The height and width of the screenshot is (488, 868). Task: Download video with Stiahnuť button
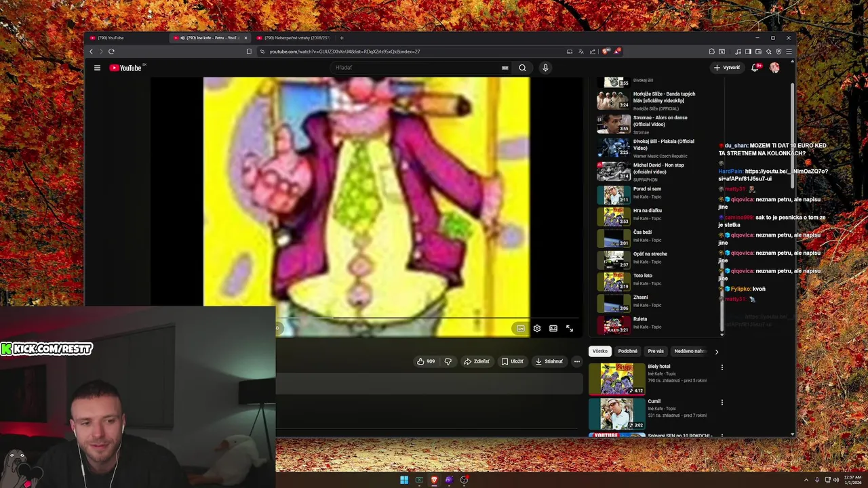pyautogui.click(x=549, y=361)
